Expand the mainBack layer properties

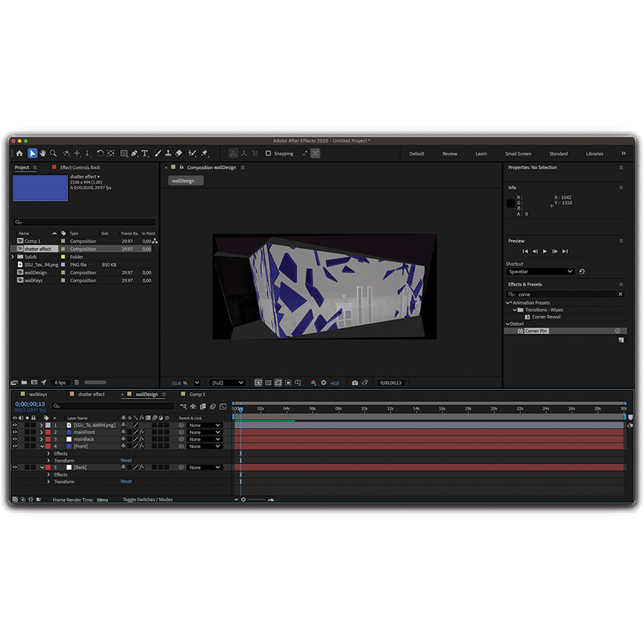coord(41,439)
